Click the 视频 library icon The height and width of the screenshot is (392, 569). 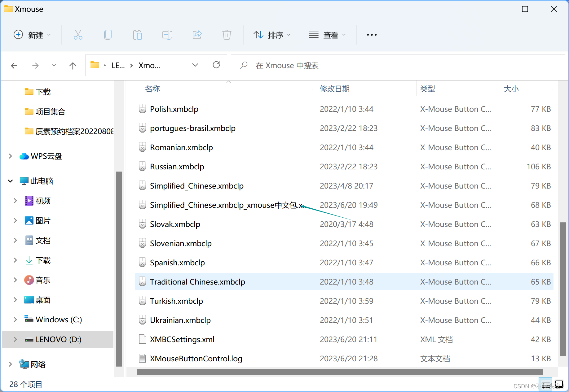(x=29, y=201)
